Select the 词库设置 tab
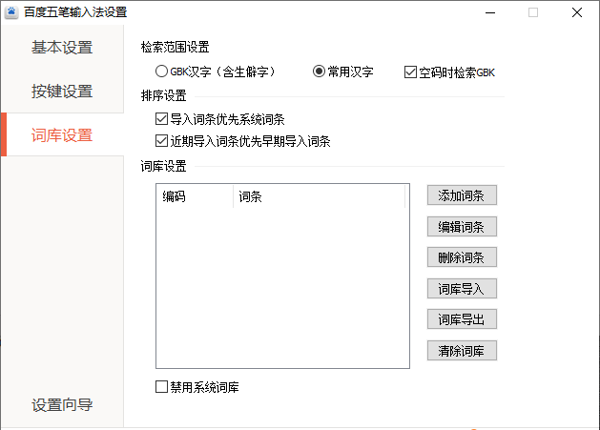This screenshot has height=430, width=600. [x=62, y=135]
